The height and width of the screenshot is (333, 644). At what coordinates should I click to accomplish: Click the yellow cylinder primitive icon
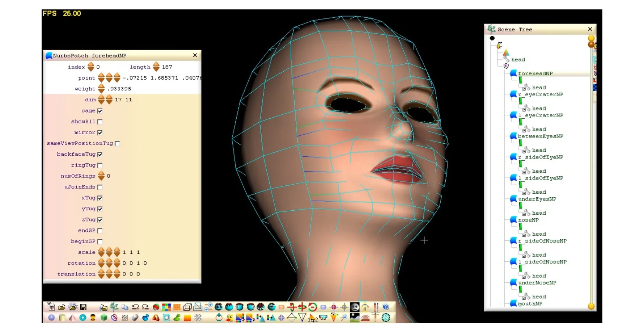(x=62, y=318)
